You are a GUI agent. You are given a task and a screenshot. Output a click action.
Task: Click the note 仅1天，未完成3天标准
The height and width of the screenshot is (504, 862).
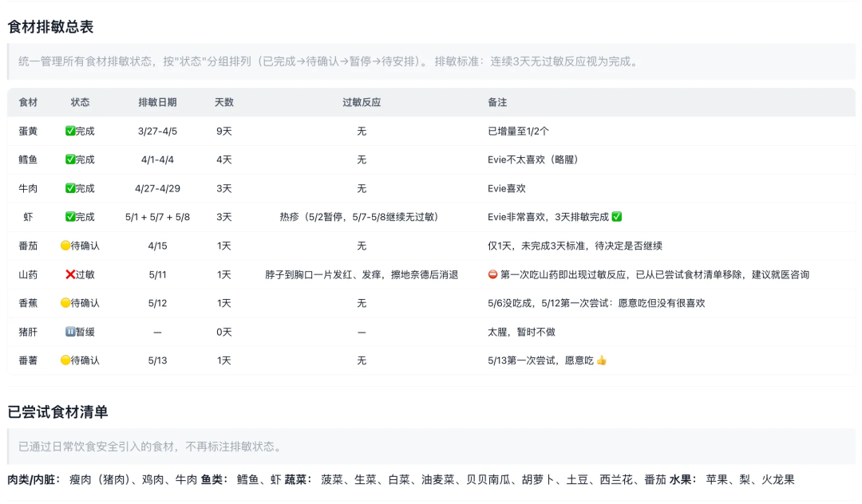pyautogui.click(x=575, y=246)
